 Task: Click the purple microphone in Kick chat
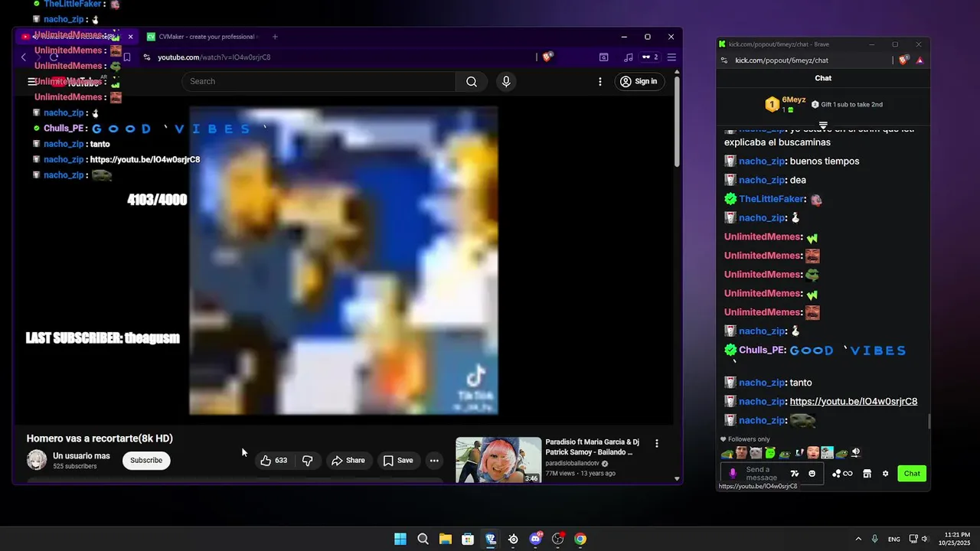733,474
